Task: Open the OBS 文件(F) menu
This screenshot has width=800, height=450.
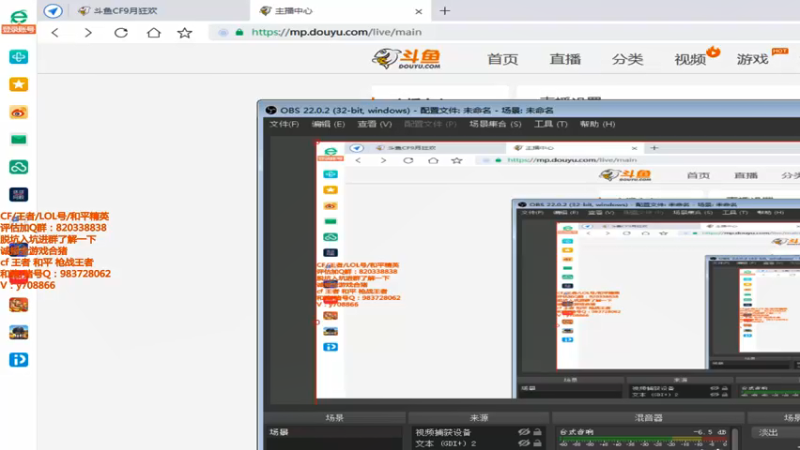Action: [x=284, y=124]
